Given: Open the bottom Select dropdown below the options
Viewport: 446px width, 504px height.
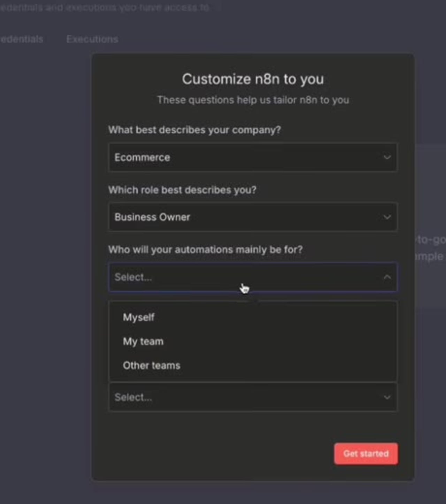Looking at the screenshot, I should 253,397.
